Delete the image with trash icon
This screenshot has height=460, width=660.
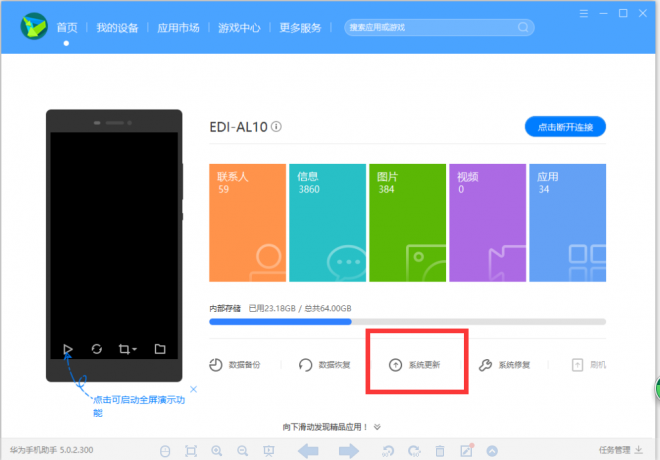(440, 451)
